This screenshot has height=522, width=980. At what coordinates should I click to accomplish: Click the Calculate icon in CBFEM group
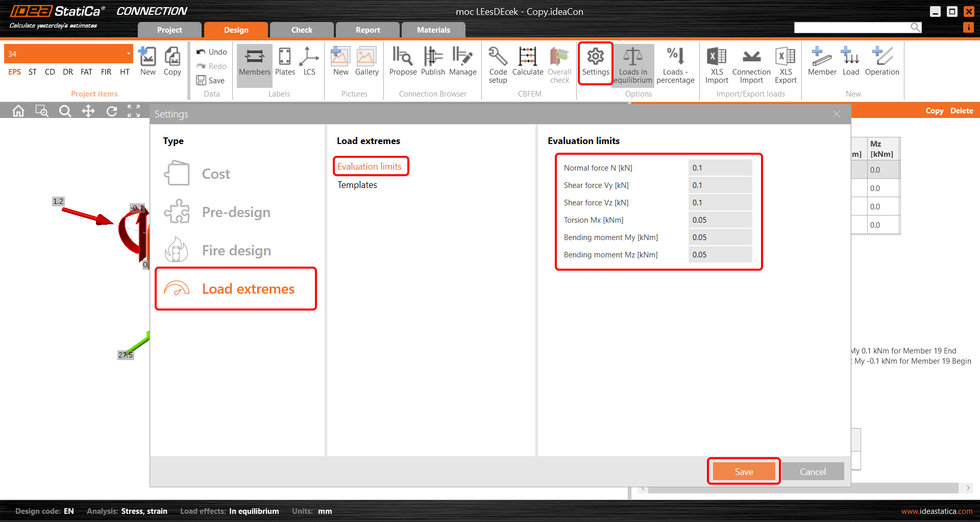[527, 62]
